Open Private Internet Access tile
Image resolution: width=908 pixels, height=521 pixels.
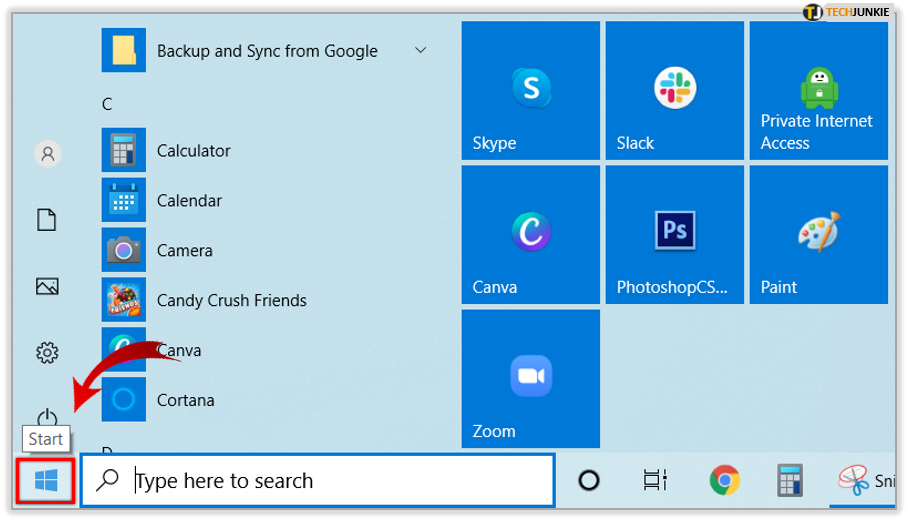(x=819, y=90)
